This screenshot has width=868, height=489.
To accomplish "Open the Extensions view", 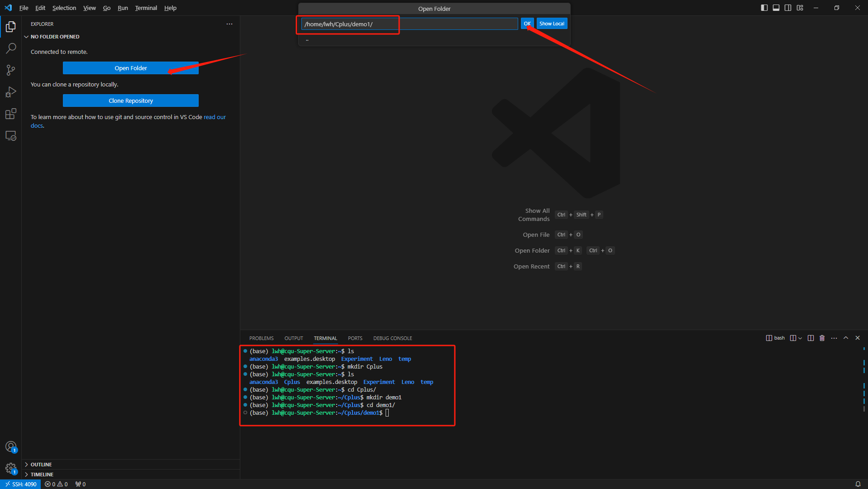I will (11, 114).
